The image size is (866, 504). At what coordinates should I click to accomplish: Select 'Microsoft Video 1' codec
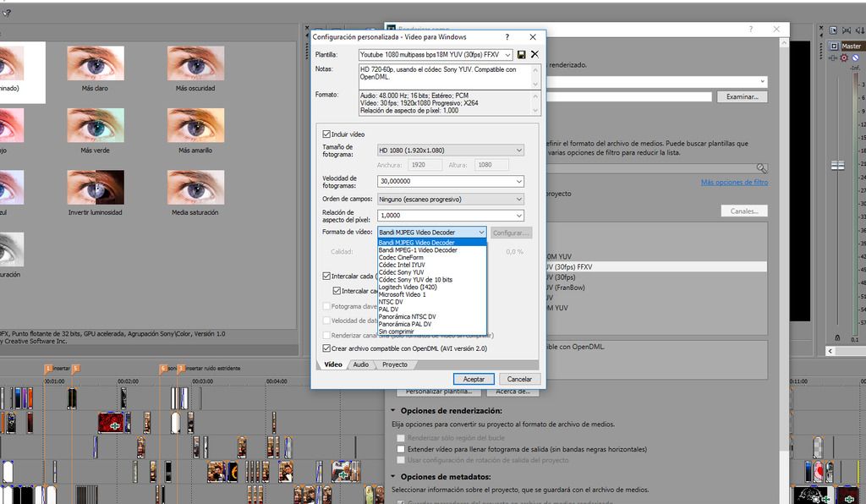pyautogui.click(x=432, y=294)
